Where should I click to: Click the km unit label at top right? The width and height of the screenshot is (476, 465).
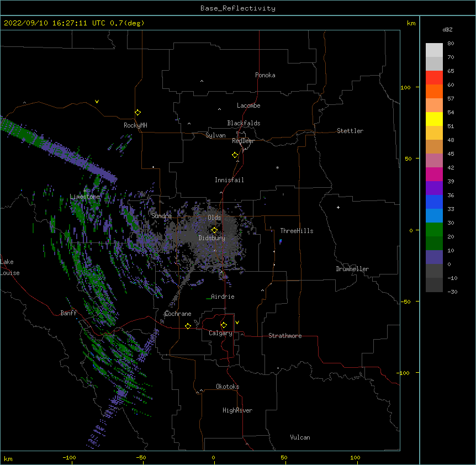click(x=411, y=23)
